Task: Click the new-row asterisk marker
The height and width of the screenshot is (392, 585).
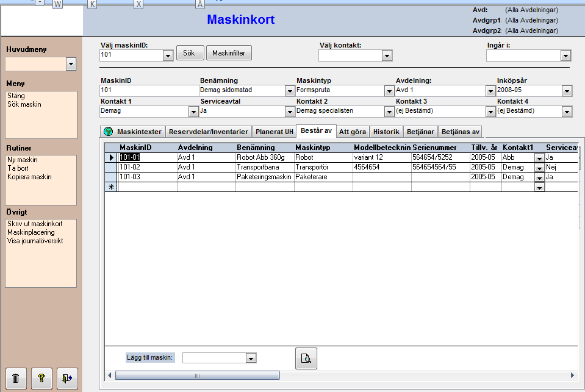Action: point(111,187)
